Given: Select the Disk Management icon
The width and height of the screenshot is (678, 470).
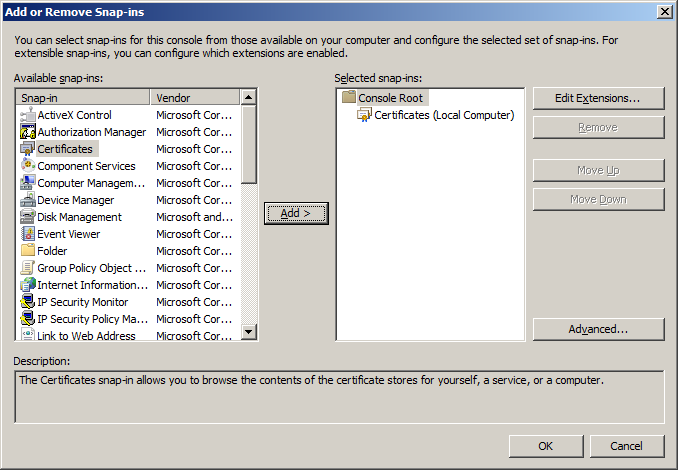Looking at the screenshot, I should [x=28, y=217].
